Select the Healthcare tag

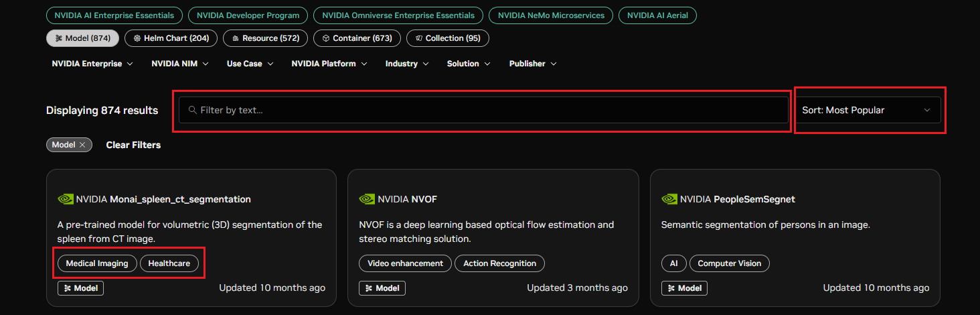pos(169,263)
